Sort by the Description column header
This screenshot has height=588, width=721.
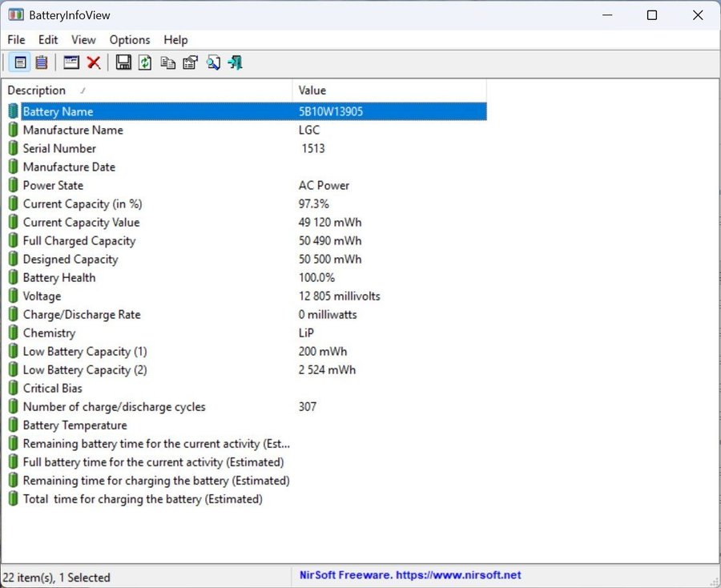(x=147, y=90)
